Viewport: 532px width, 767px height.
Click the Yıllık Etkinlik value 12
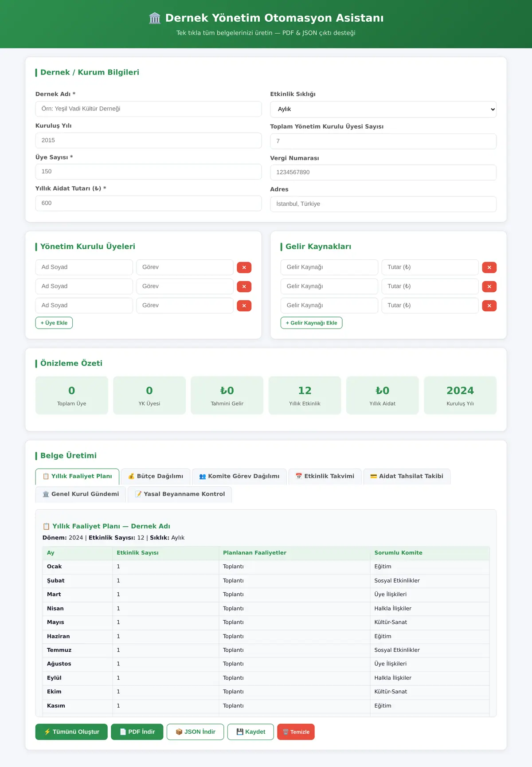pyautogui.click(x=305, y=391)
